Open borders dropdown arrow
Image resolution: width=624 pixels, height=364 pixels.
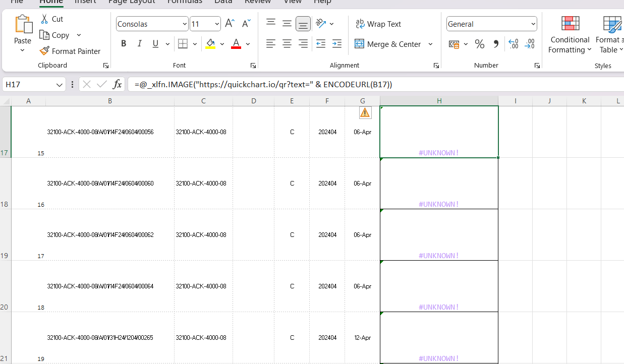pyautogui.click(x=195, y=44)
